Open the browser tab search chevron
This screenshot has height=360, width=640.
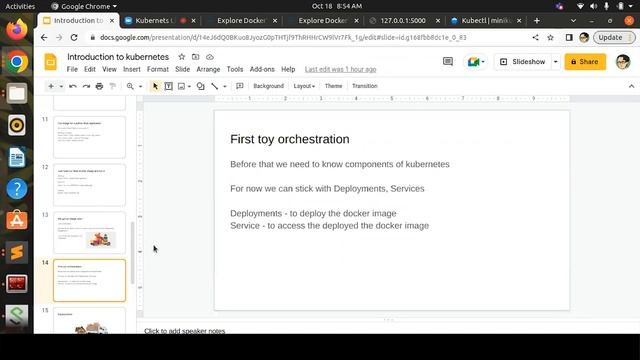[x=573, y=20]
